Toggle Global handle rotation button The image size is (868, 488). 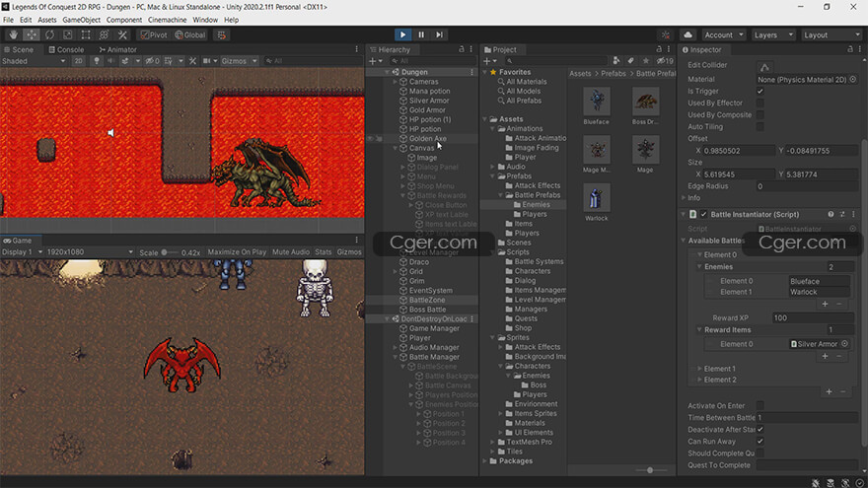click(x=189, y=35)
